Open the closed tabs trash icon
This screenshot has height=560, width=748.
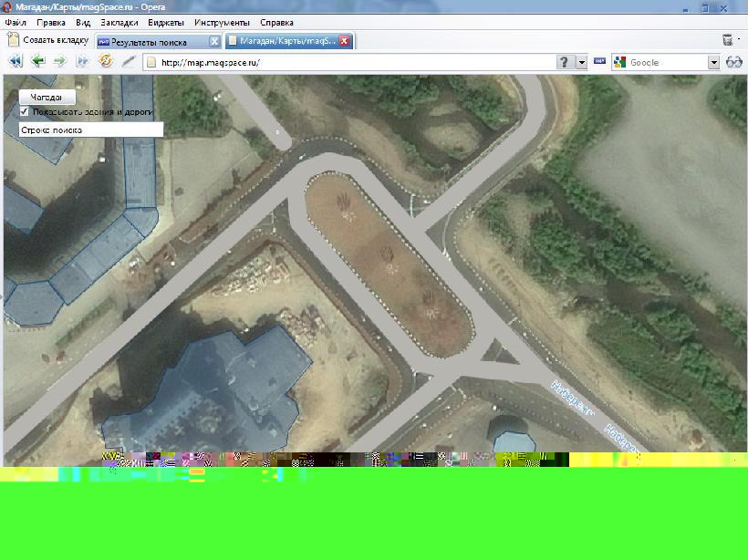point(728,40)
